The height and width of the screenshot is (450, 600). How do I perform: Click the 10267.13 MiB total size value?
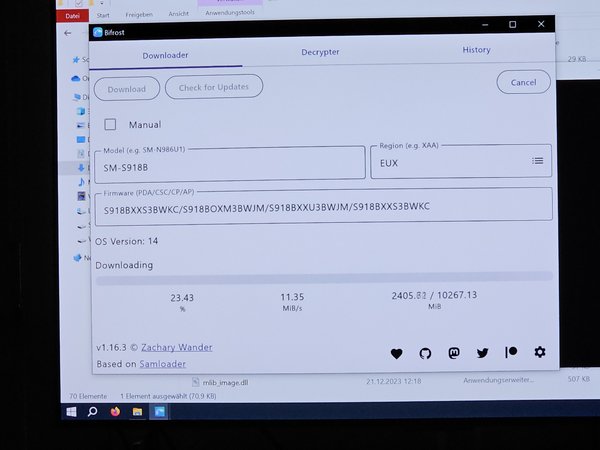[457, 295]
